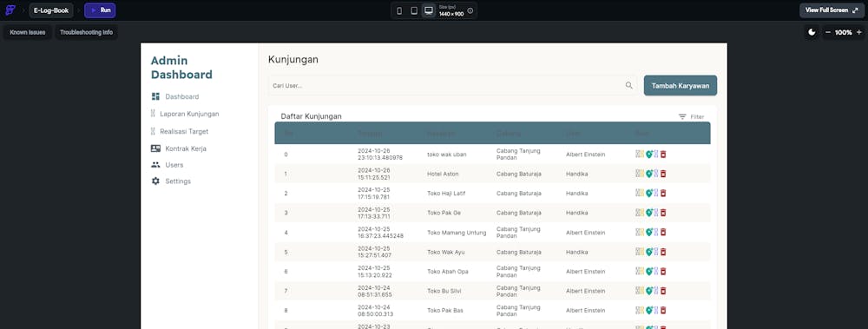This screenshot has width=868, height=329.
Task: Click the 1440 × 900 size label
Action: point(451,13)
